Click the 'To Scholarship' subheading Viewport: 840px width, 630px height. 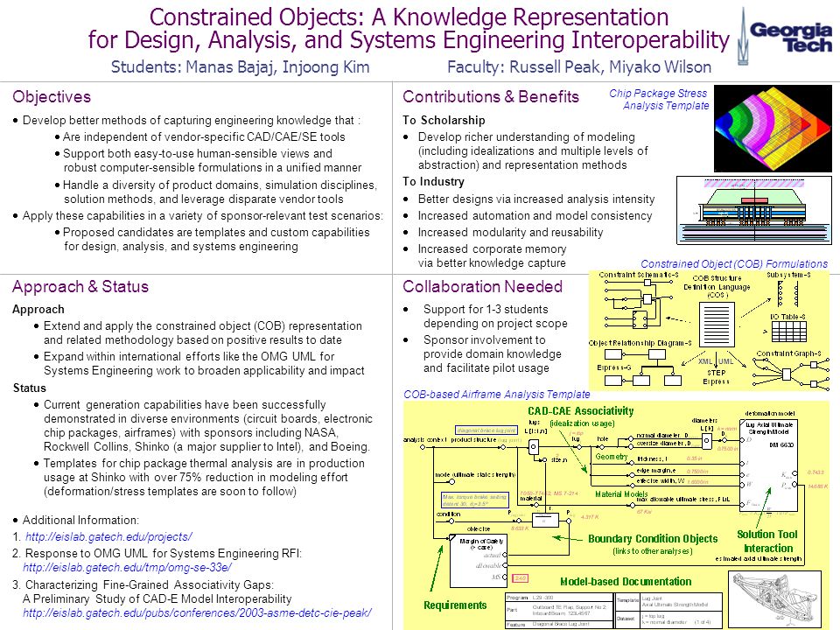coord(444,120)
